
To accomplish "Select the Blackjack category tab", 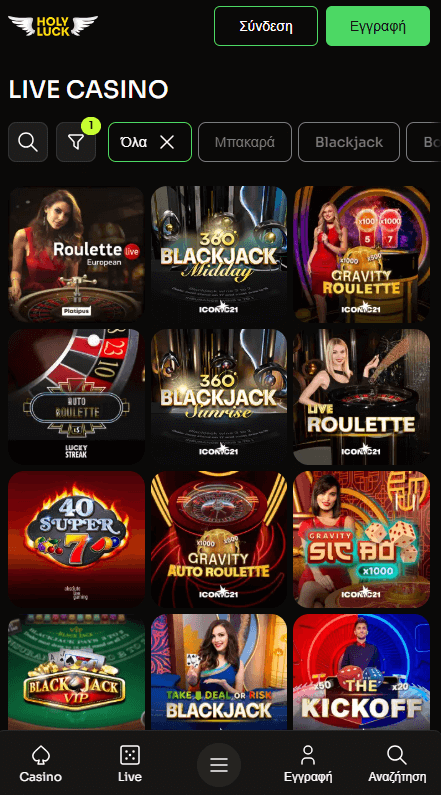I will point(349,142).
